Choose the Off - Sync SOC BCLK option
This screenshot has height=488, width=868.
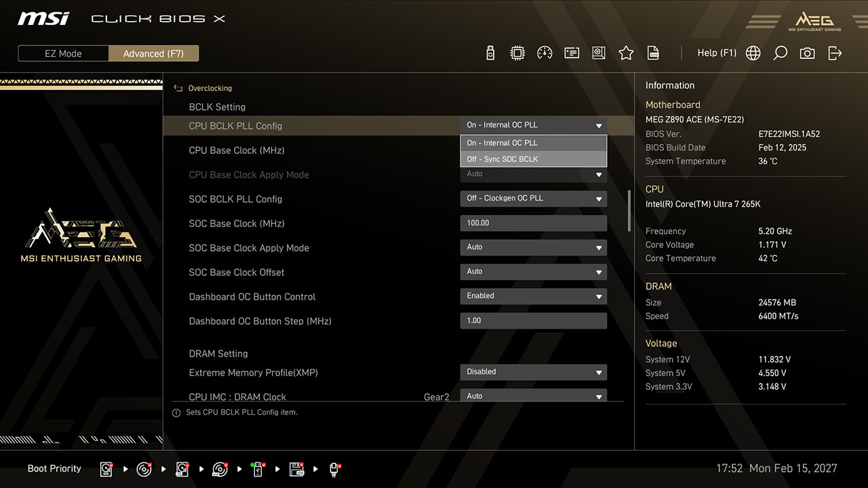click(533, 159)
